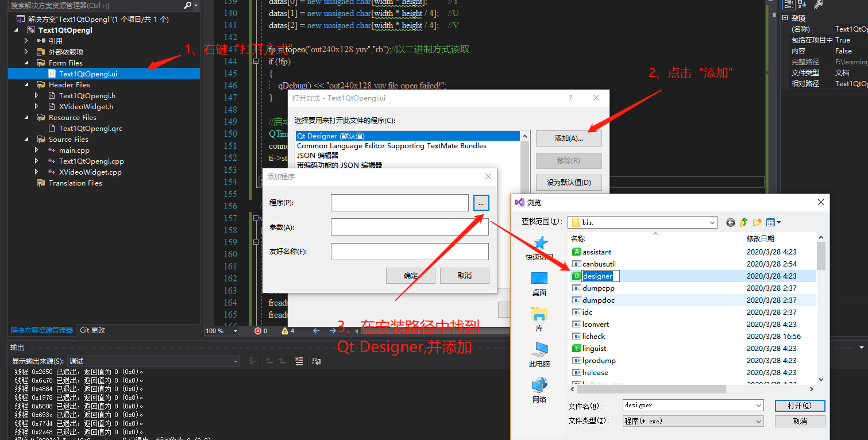The height and width of the screenshot is (440, 868).
Task: Select XVideoWidget.cpp in Solution Explorer
Action: click(90, 172)
